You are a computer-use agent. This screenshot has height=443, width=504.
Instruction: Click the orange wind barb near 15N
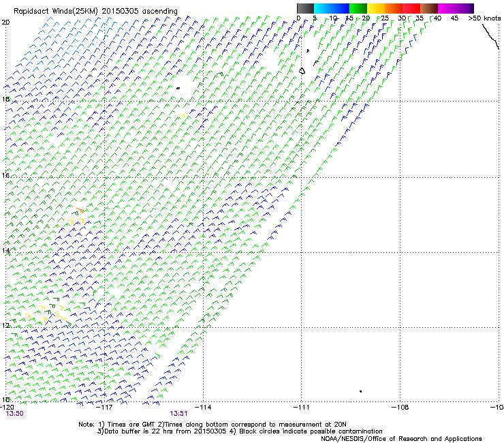(80, 210)
